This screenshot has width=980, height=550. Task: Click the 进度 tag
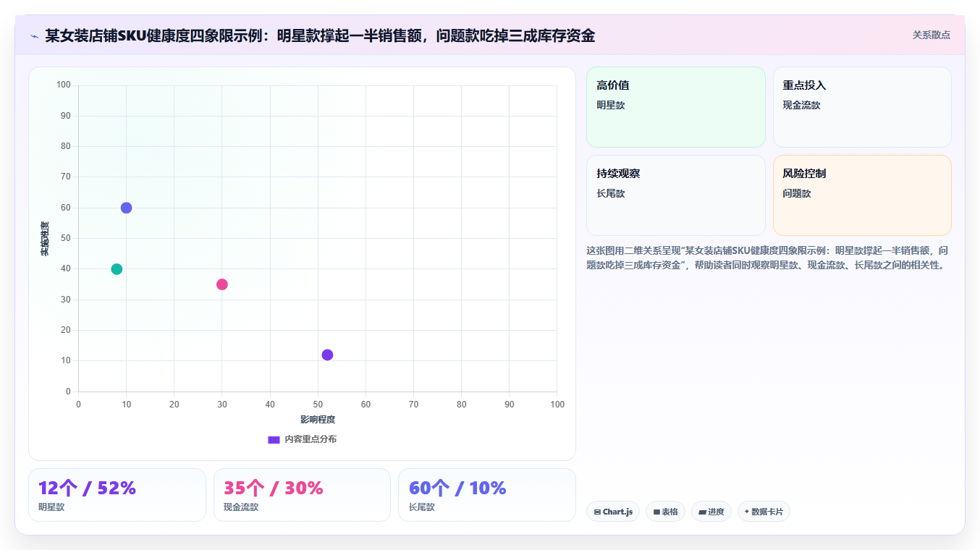tap(711, 512)
